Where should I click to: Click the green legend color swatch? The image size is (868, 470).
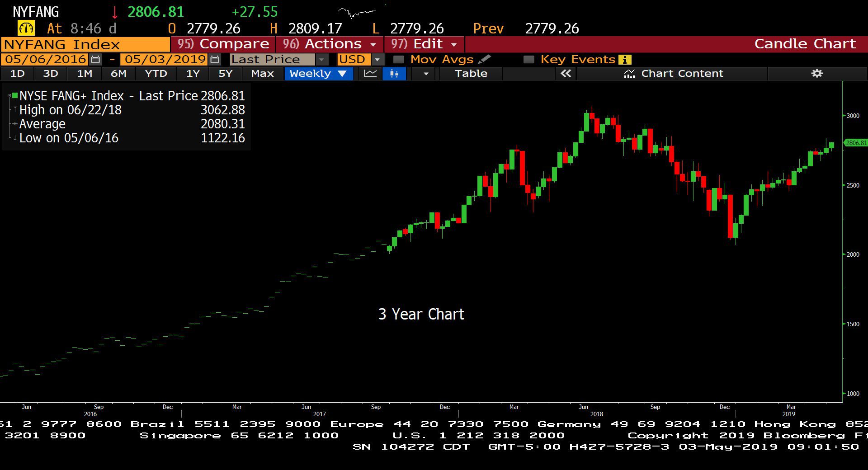[15, 95]
